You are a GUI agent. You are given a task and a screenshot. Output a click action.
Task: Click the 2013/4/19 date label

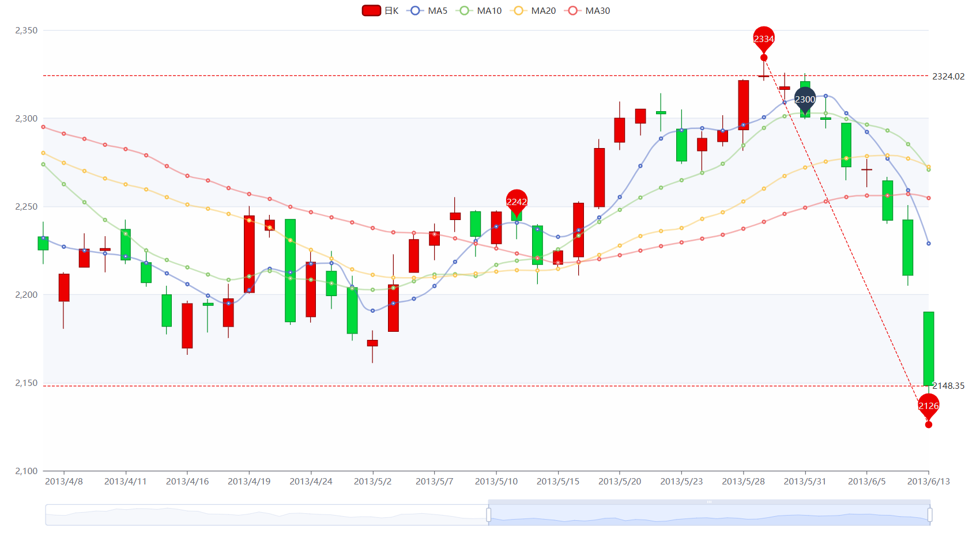click(x=249, y=482)
